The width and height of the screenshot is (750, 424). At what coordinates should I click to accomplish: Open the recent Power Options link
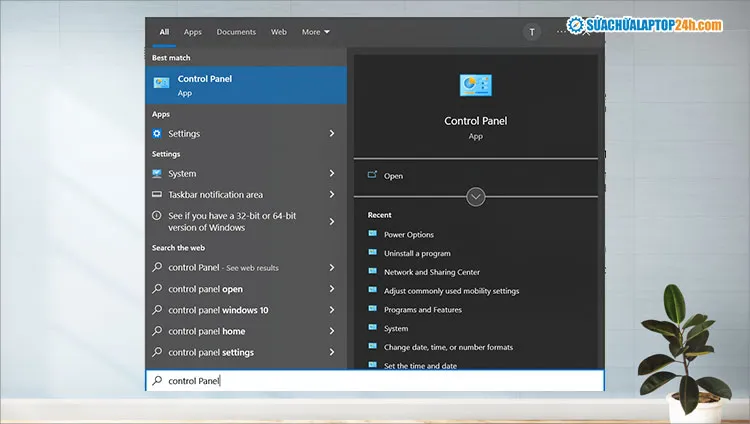(x=409, y=234)
